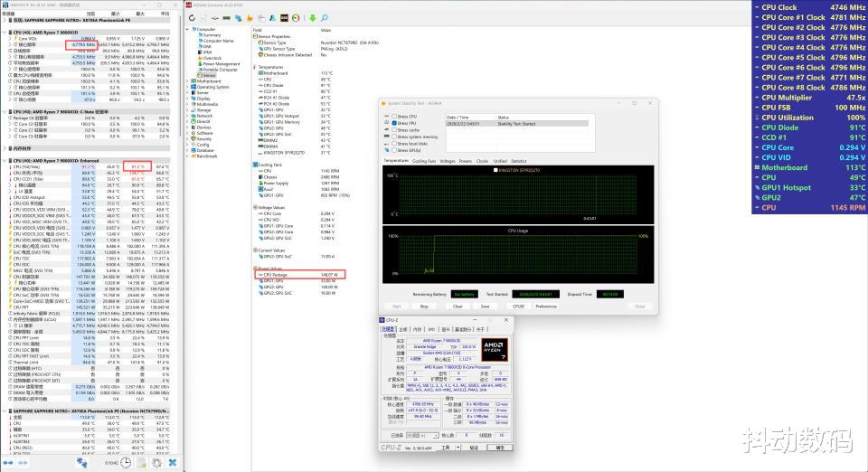The height and width of the screenshot is (472, 868).
Task: Open the Statistics tab in Stability Test
Action: [518, 161]
